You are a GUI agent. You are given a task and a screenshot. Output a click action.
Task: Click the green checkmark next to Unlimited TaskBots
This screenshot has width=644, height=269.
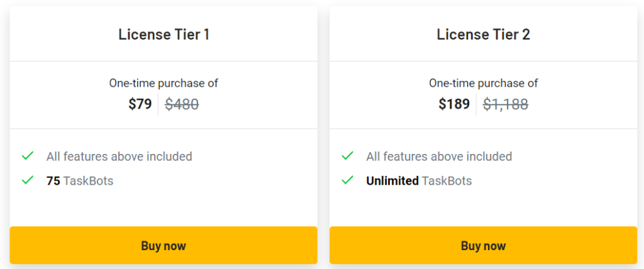pos(347,180)
